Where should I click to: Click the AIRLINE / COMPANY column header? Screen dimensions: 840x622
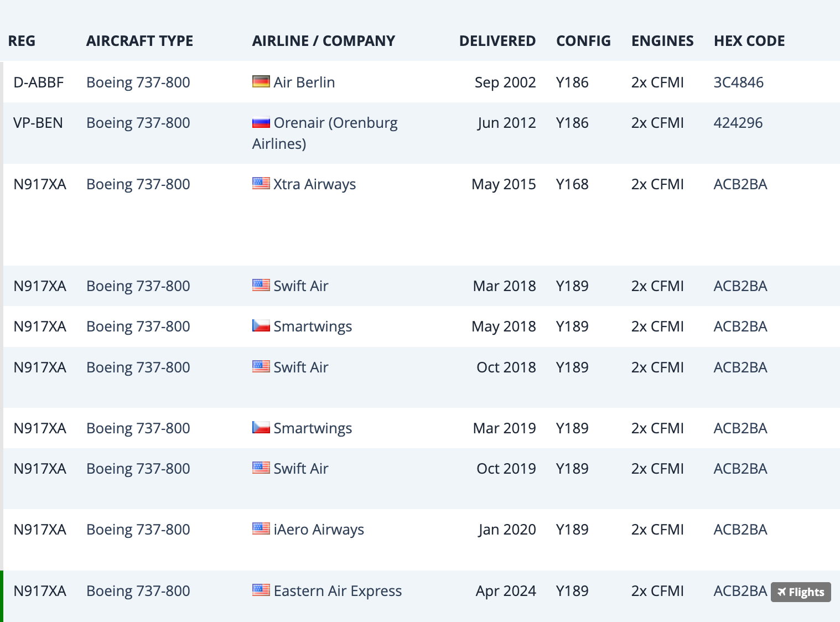coord(324,41)
